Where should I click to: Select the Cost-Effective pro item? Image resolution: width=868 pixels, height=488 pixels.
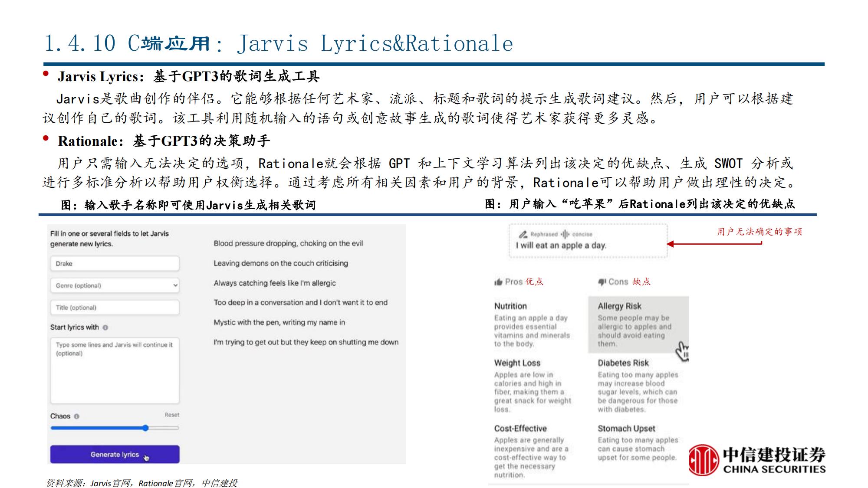pyautogui.click(x=533, y=451)
